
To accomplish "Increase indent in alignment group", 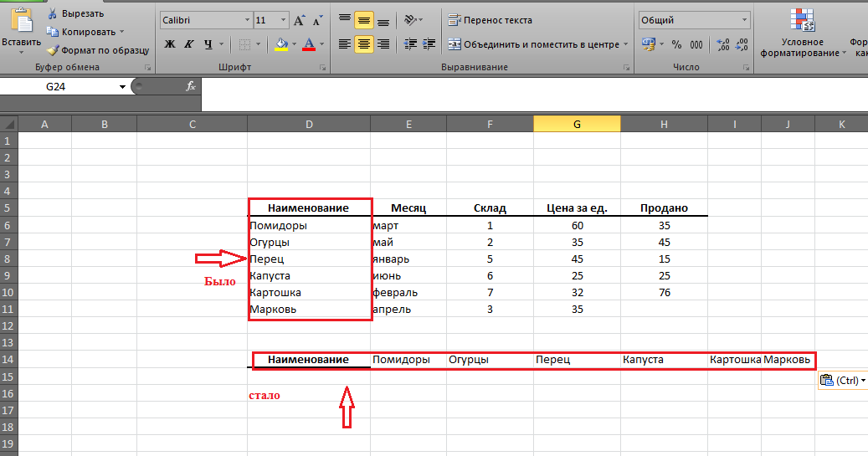I will pos(429,44).
